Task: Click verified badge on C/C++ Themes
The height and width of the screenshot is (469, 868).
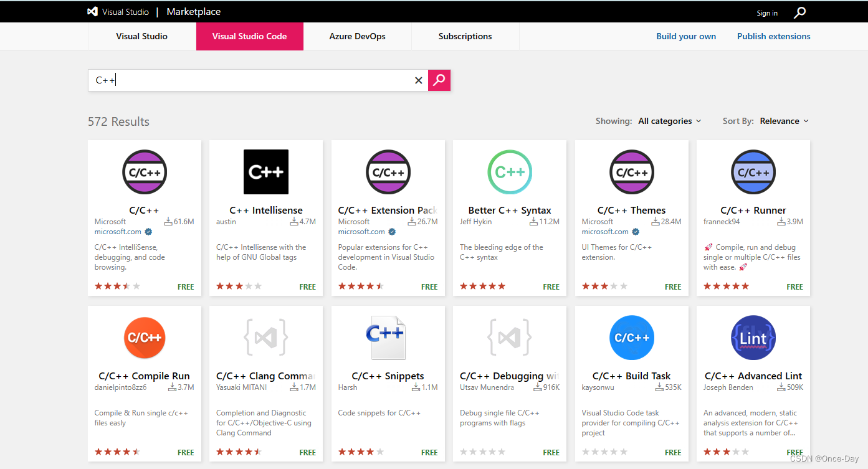Action: (x=636, y=232)
